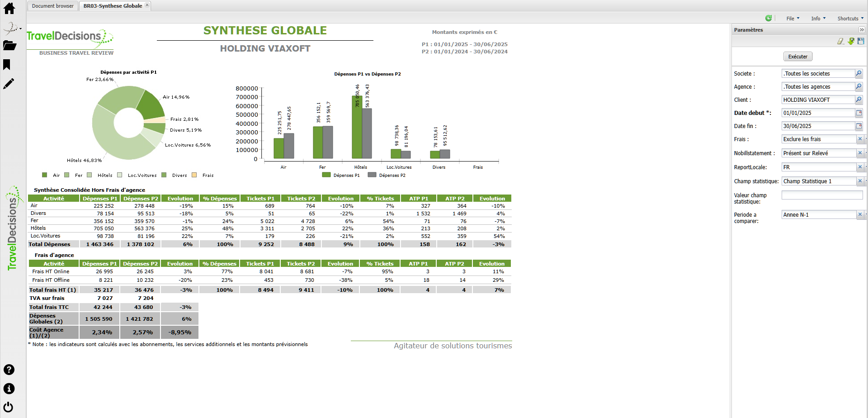Clear the Periode a comparer field with X
Screen dimensions: 868x418
(860, 214)
